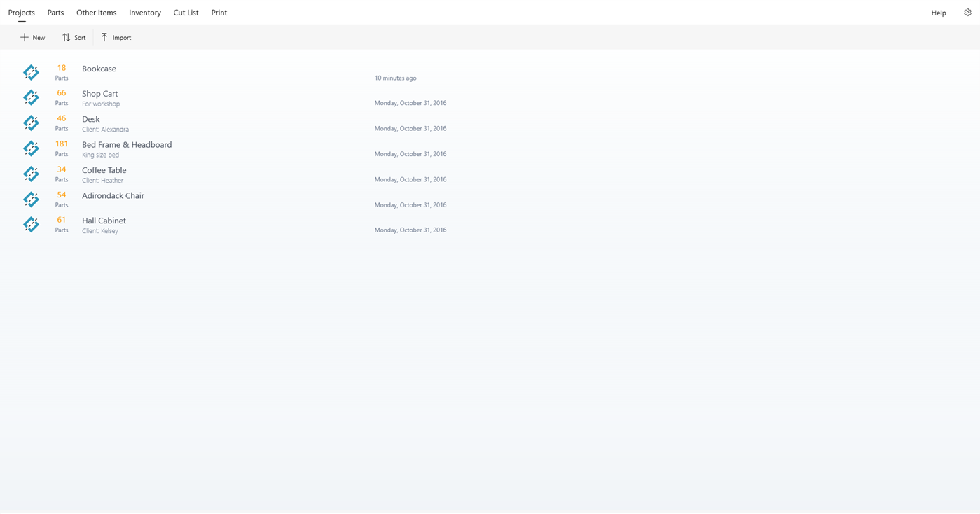Viewport: 980px width, 514px height.
Task: Click the Shop Cart project icon
Action: tap(31, 97)
